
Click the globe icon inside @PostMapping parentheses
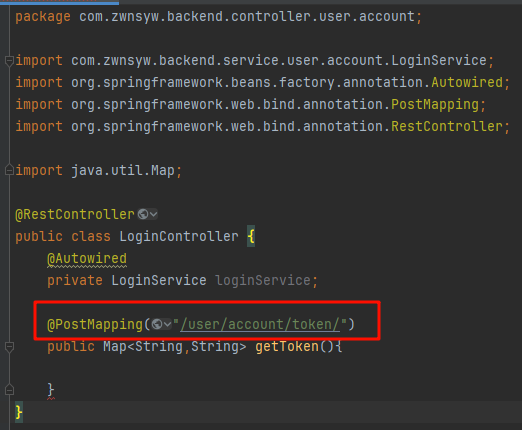pos(157,324)
